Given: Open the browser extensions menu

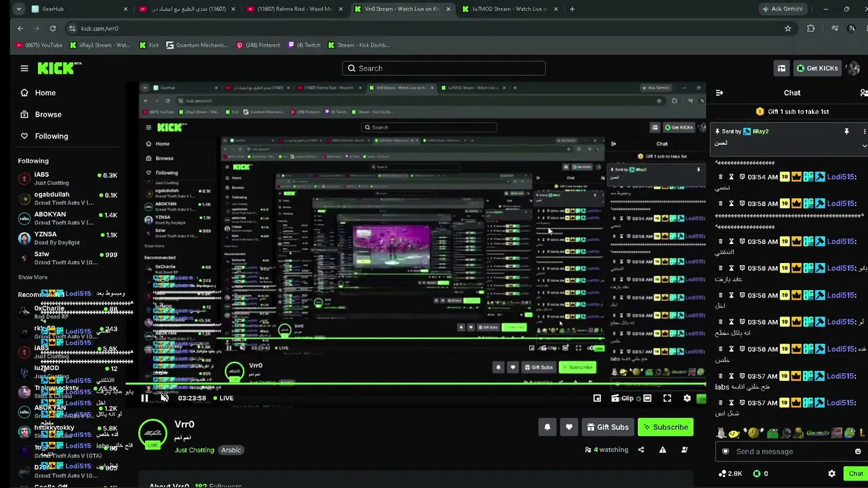Looking at the screenshot, I should pyautogui.click(x=811, y=28).
